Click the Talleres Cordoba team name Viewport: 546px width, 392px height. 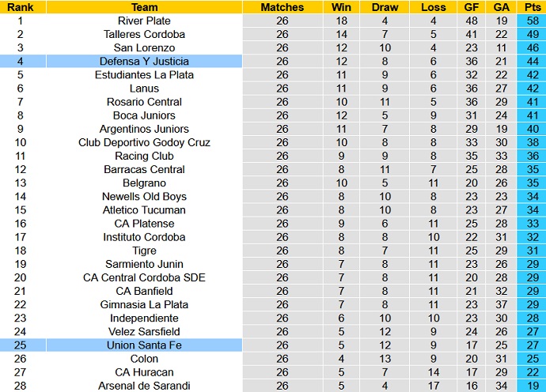tap(144, 34)
